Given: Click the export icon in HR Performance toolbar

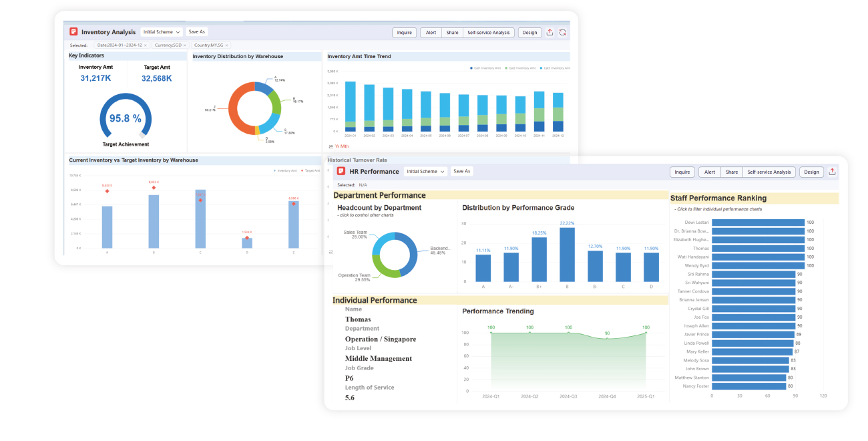Looking at the screenshot, I should click(x=832, y=172).
